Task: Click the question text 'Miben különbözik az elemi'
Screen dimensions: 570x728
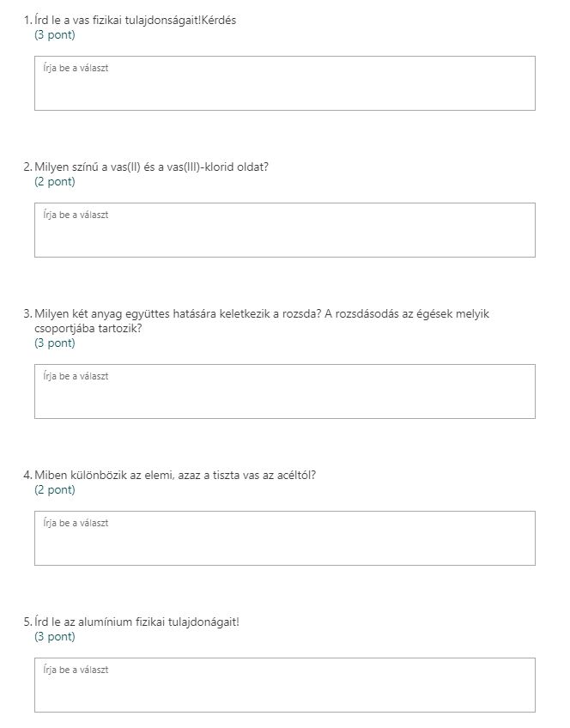Action: coord(175,475)
